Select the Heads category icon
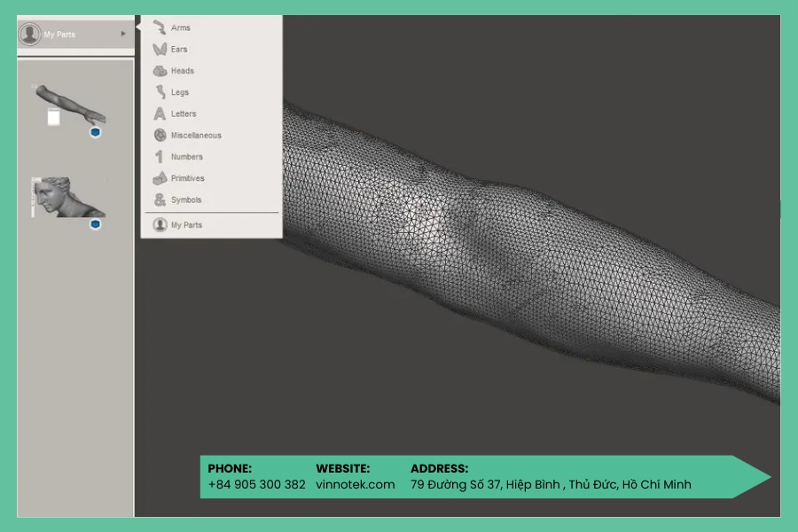The height and width of the screenshot is (532, 798). point(160,71)
